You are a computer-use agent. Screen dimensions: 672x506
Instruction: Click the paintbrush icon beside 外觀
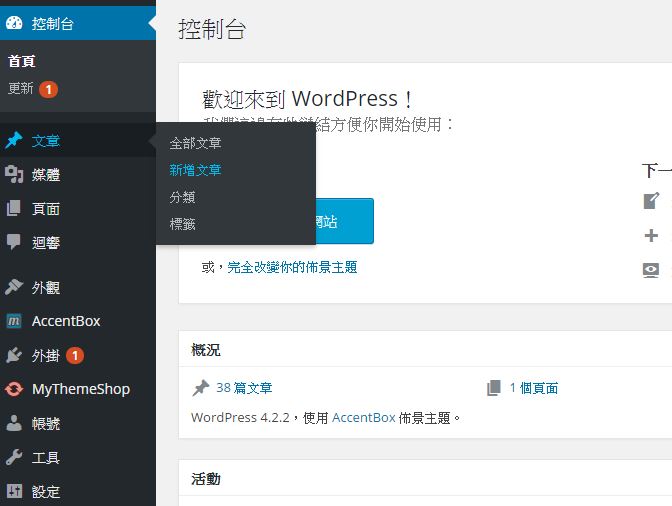[x=14, y=287]
